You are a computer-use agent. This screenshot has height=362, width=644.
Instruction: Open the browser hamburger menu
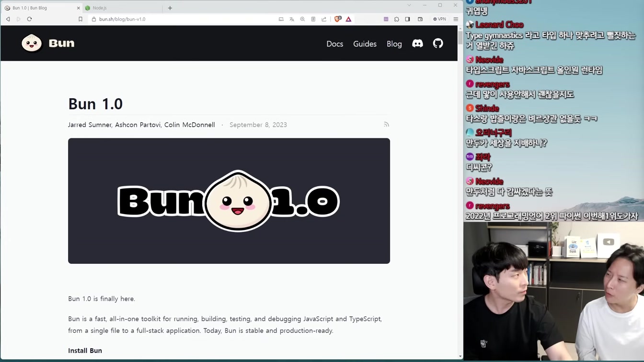click(456, 19)
